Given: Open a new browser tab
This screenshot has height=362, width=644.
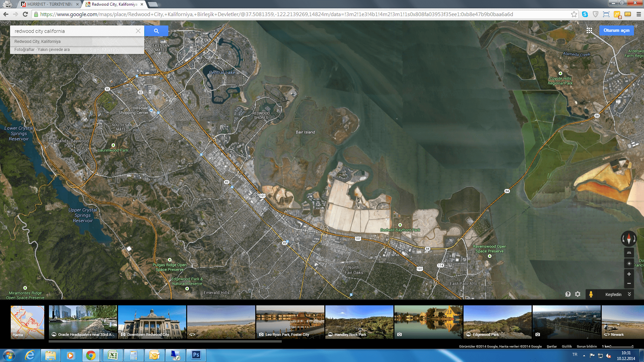Looking at the screenshot, I should (153, 4).
